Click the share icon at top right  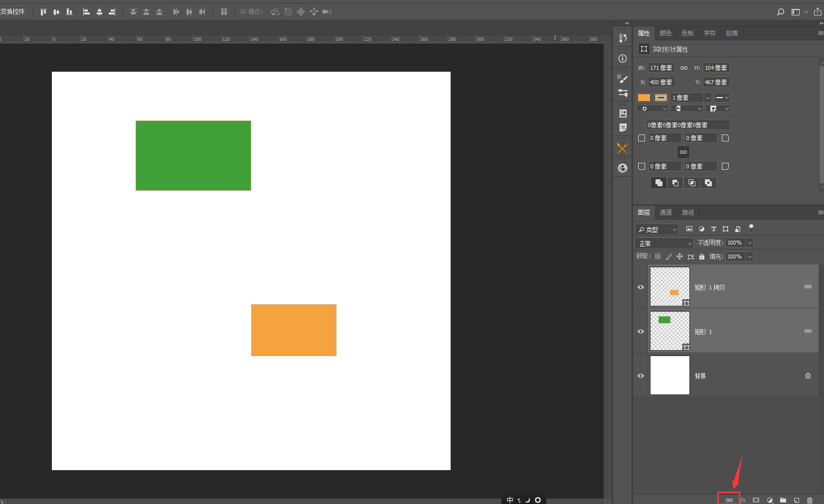pos(818,11)
